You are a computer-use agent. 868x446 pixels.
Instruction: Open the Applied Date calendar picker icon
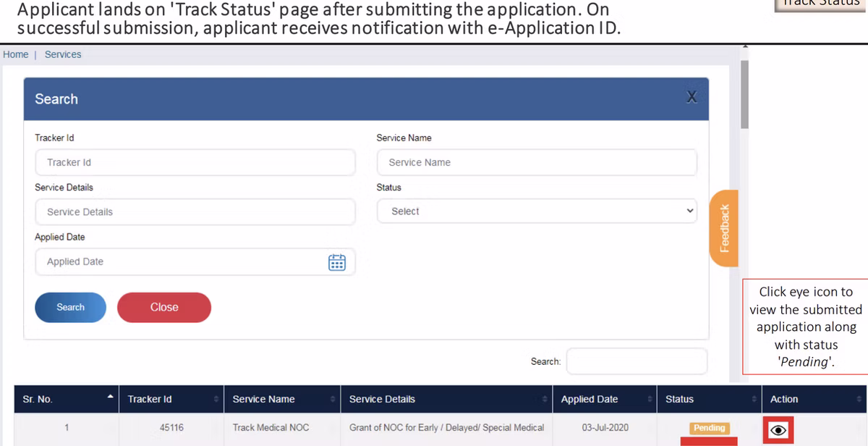pos(337,262)
